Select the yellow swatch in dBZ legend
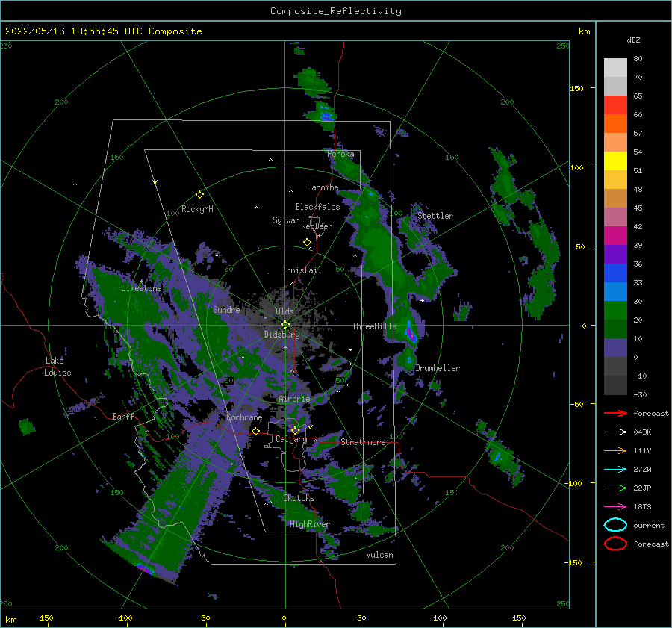The width and height of the screenshot is (672, 628). click(x=615, y=161)
